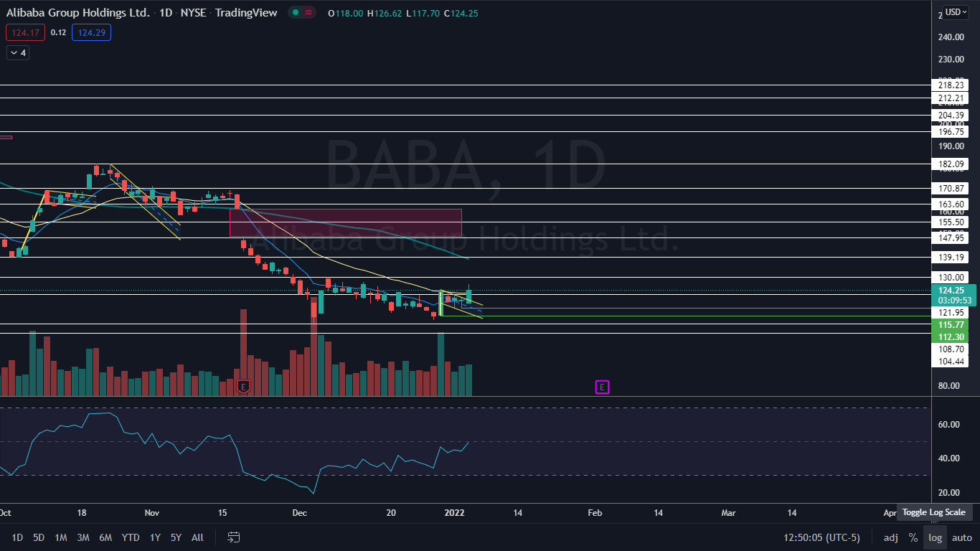Click the Feb label on the time axis
This screenshot has width=980, height=551.
point(595,513)
